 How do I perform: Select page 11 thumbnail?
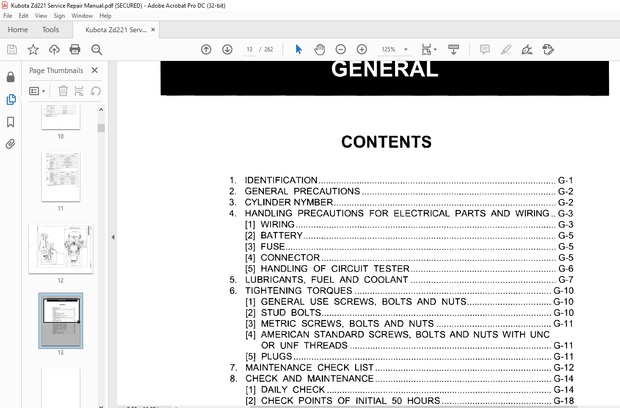tap(60, 177)
